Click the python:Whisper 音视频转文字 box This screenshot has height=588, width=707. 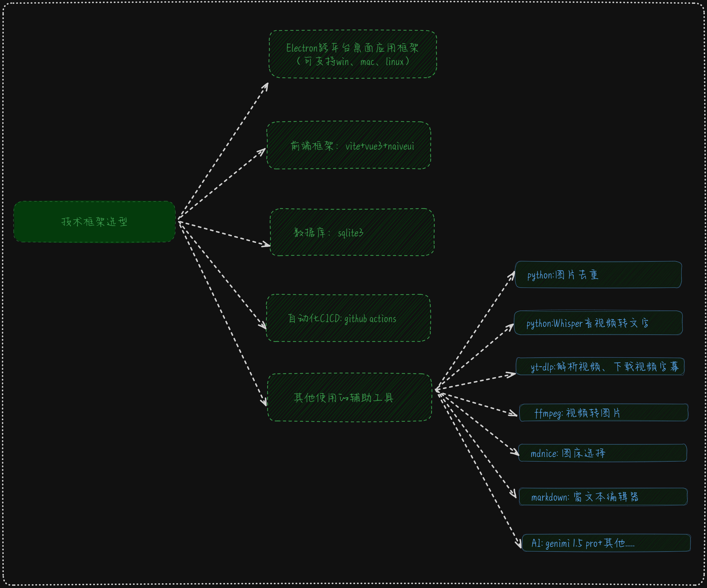tap(598, 323)
